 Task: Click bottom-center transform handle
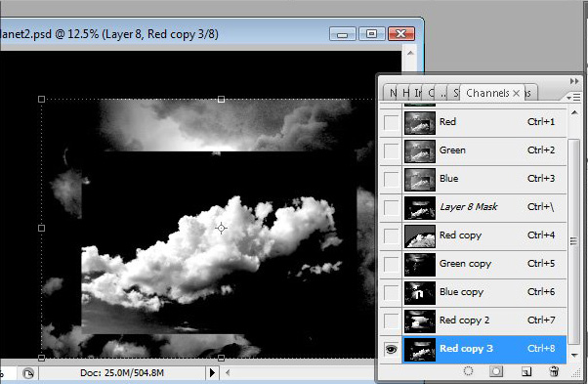click(x=222, y=358)
